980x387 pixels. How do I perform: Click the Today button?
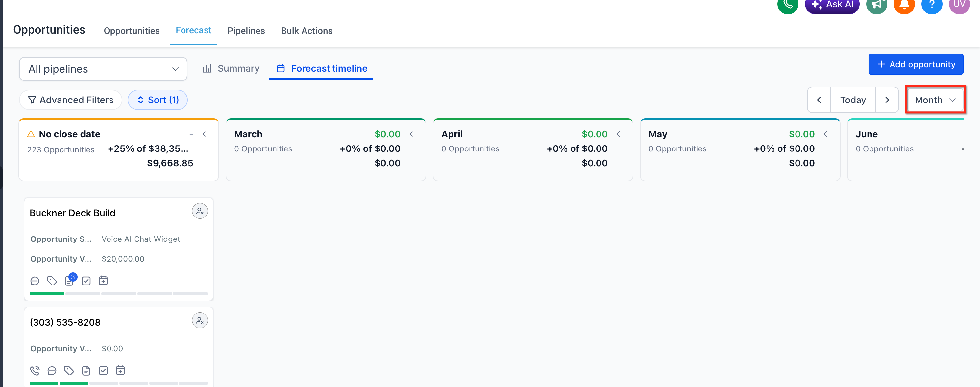(x=852, y=100)
